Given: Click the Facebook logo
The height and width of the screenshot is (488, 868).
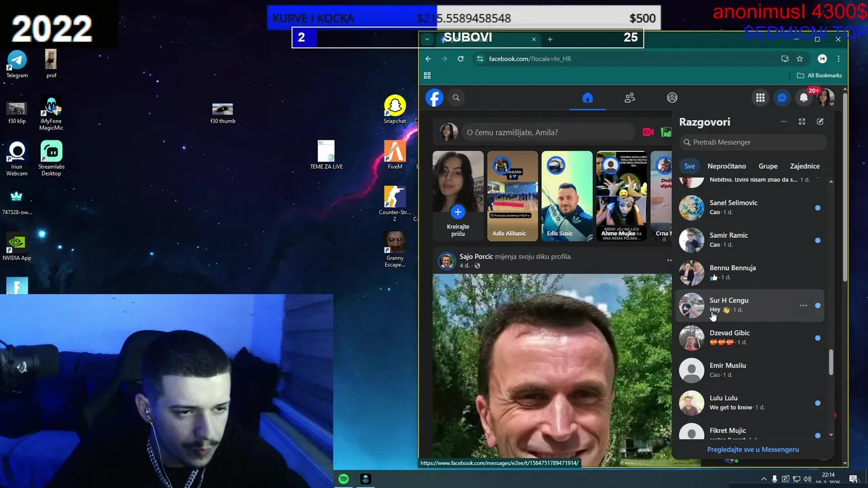Looking at the screenshot, I should [435, 98].
